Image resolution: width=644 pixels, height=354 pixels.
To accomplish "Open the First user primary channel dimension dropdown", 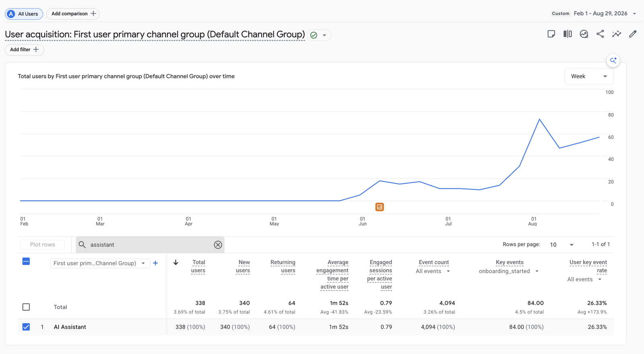I will point(100,263).
